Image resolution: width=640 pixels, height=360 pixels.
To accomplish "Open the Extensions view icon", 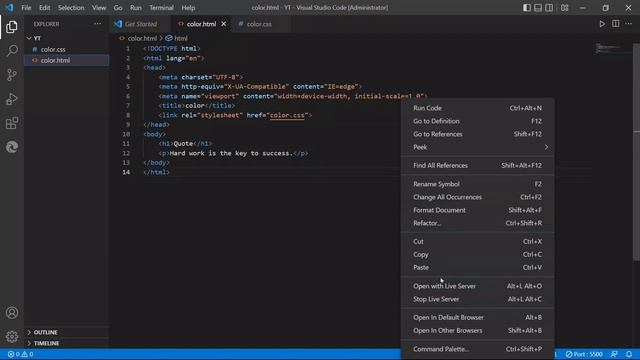I will click(12, 123).
